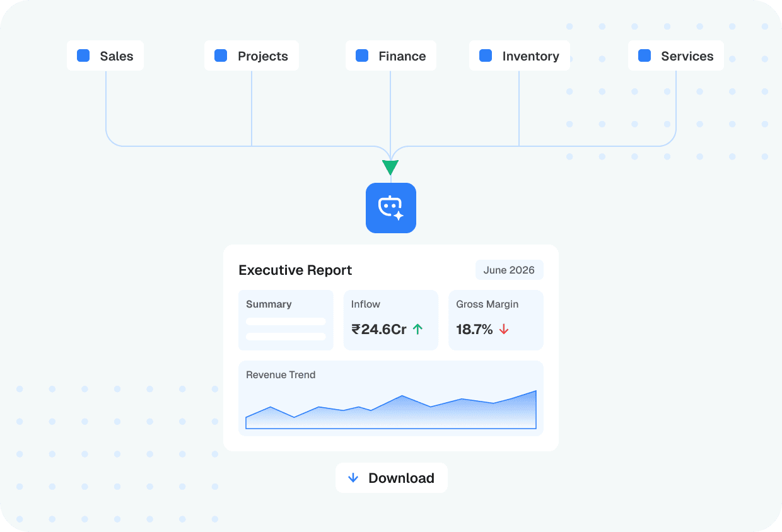The width and height of the screenshot is (782, 532).
Task: Download the Executive Report
Action: (x=392, y=478)
